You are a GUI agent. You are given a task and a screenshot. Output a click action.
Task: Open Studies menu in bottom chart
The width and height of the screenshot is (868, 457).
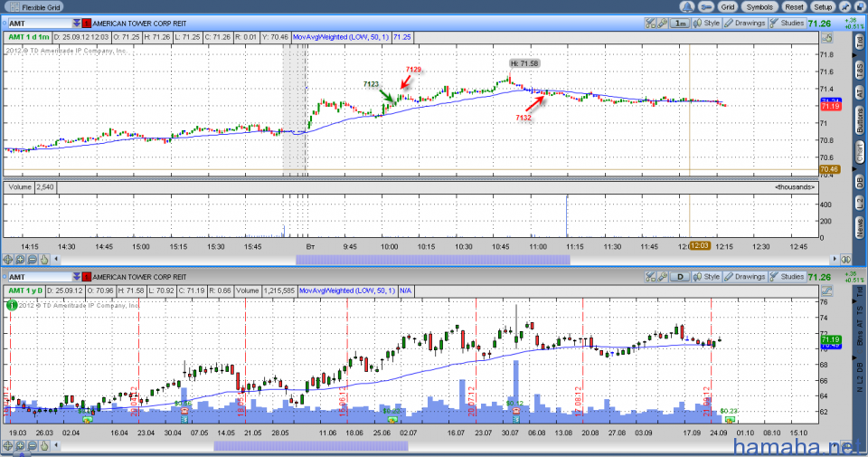tap(788, 277)
